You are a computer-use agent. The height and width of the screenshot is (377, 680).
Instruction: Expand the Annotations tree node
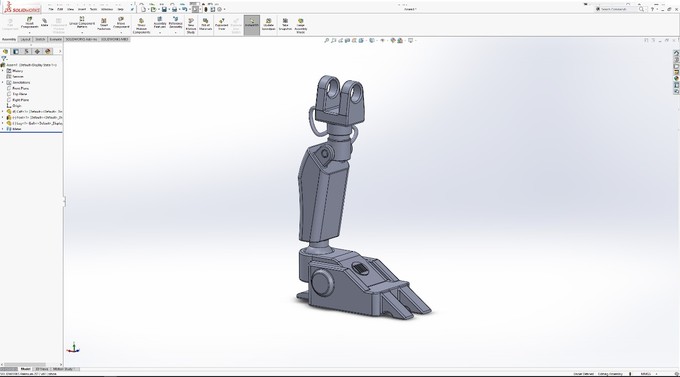[x=3, y=82]
